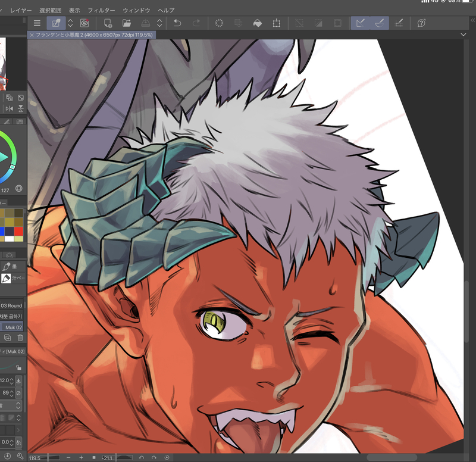
Task: Redo the last undone action
Action: (x=196, y=23)
